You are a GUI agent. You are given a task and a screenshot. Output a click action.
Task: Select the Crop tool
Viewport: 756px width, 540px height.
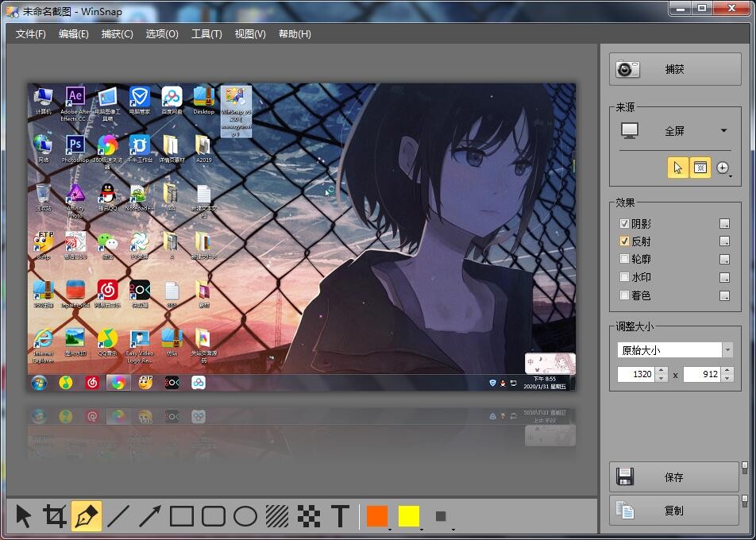click(55, 516)
